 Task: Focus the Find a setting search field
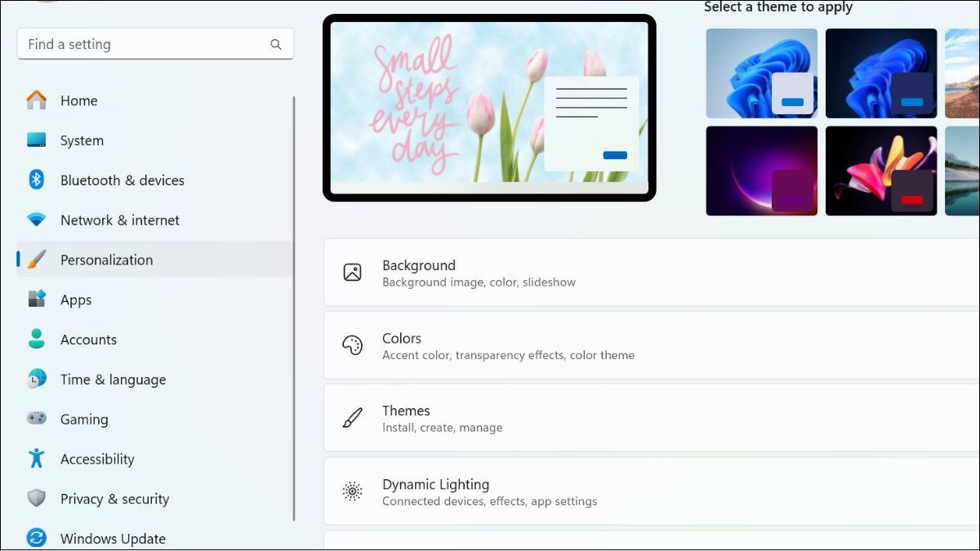coord(155,44)
